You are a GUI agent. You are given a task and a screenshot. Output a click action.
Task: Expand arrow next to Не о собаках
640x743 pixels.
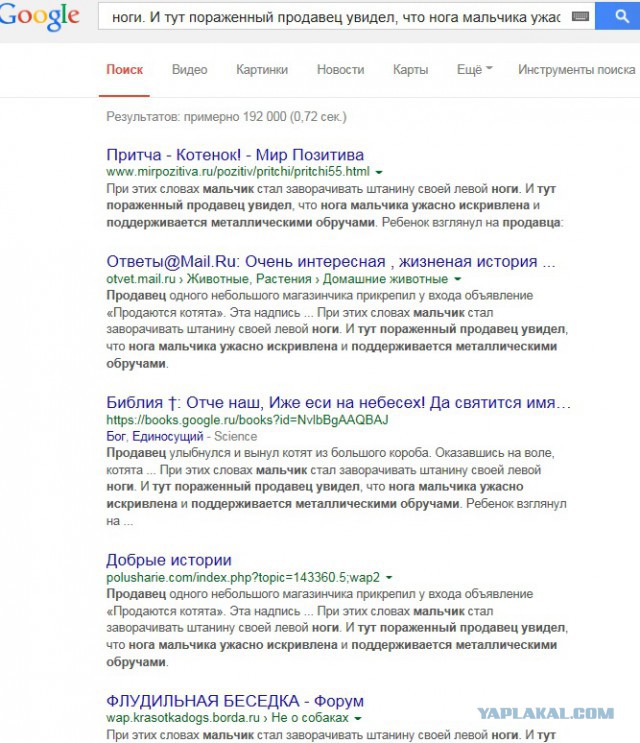[x=358, y=718]
